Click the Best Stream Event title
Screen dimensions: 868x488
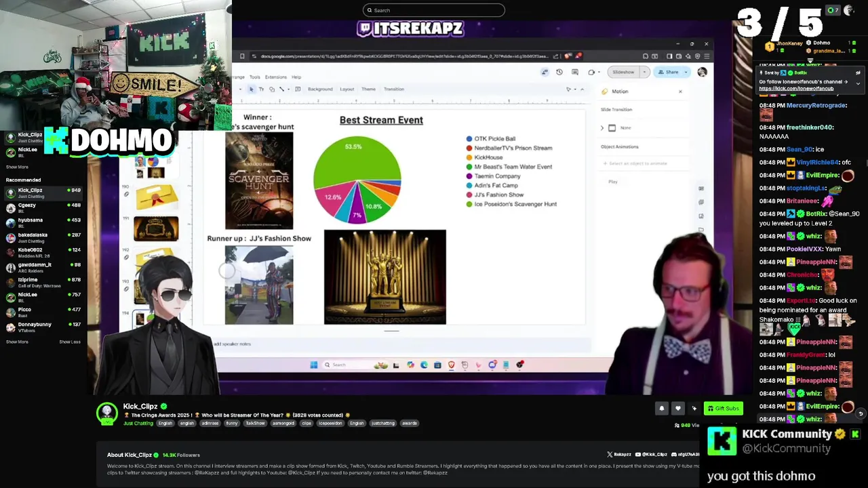tap(381, 120)
